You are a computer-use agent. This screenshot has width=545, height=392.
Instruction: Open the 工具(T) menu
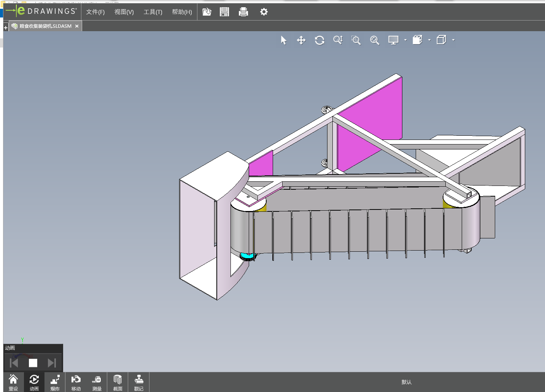153,12
